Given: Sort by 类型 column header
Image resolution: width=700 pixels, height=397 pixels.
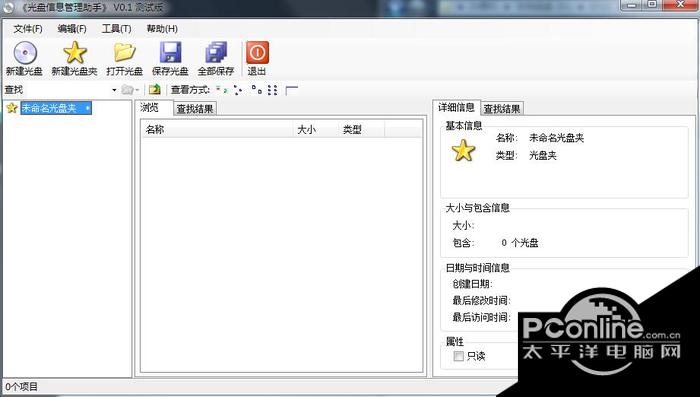Looking at the screenshot, I should pos(362,130).
